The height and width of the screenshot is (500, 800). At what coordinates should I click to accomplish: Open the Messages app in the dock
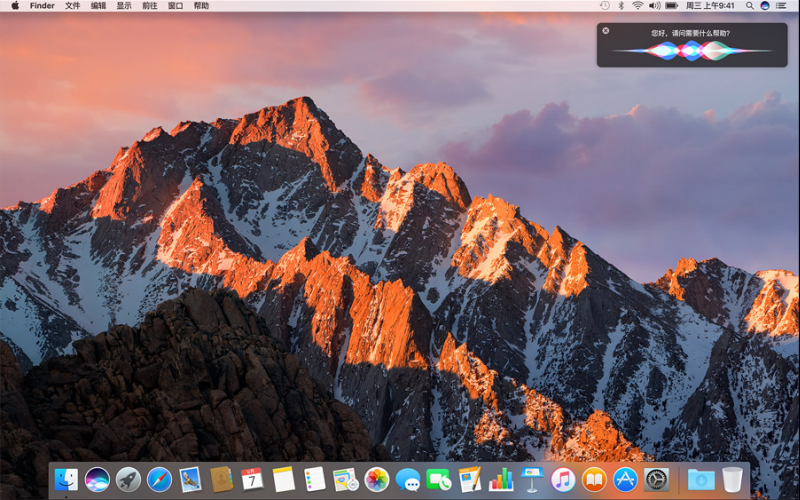(408, 480)
